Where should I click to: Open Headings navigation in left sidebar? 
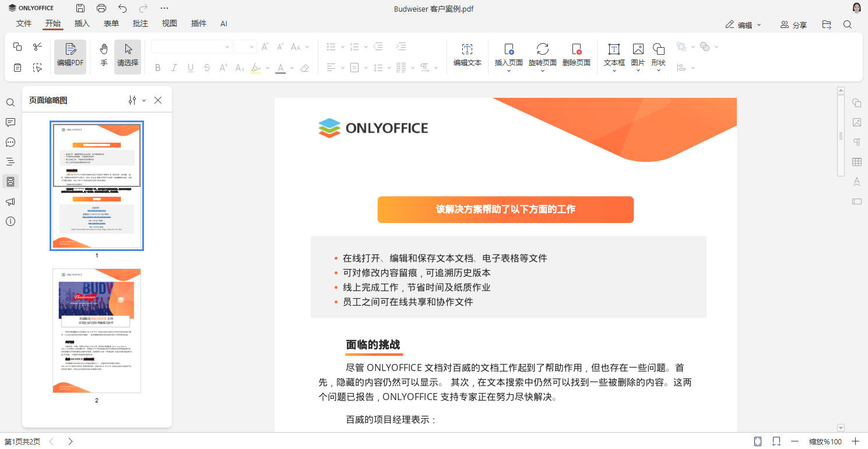pyautogui.click(x=10, y=162)
